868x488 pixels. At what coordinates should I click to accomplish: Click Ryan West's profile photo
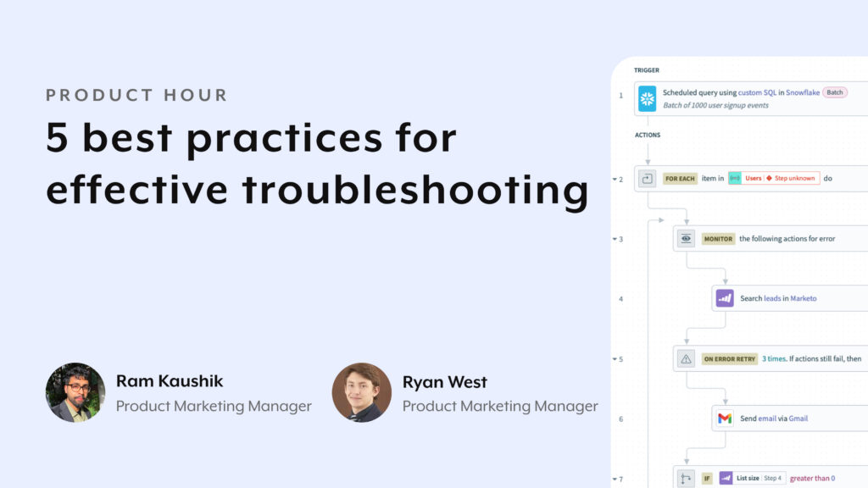[x=361, y=393]
